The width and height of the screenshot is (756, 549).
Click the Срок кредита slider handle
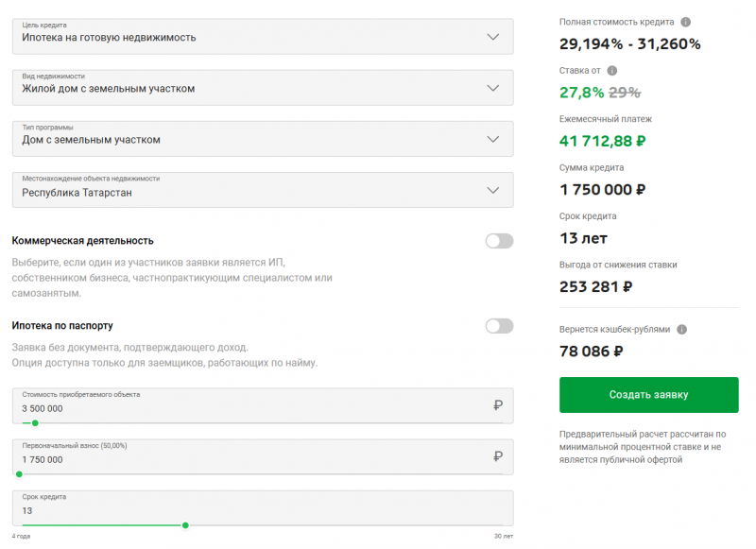tap(185, 524)
